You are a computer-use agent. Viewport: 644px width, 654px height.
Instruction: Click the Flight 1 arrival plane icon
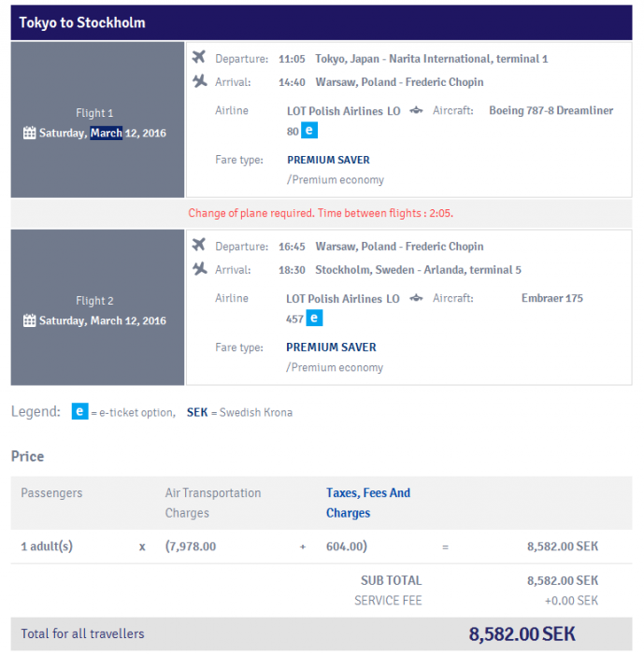(x=198, y=81)
